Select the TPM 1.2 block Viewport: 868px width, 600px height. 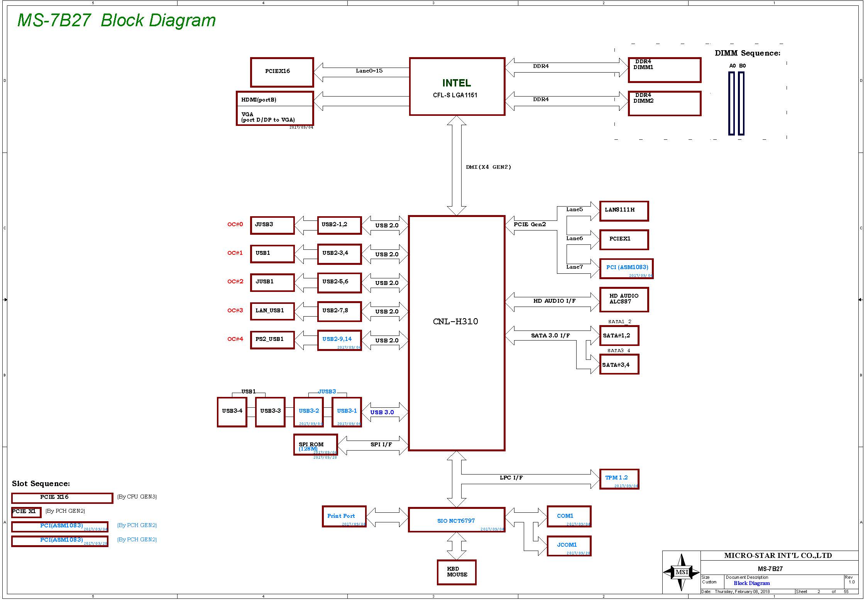pyautogui.click(x=619, y=479)
